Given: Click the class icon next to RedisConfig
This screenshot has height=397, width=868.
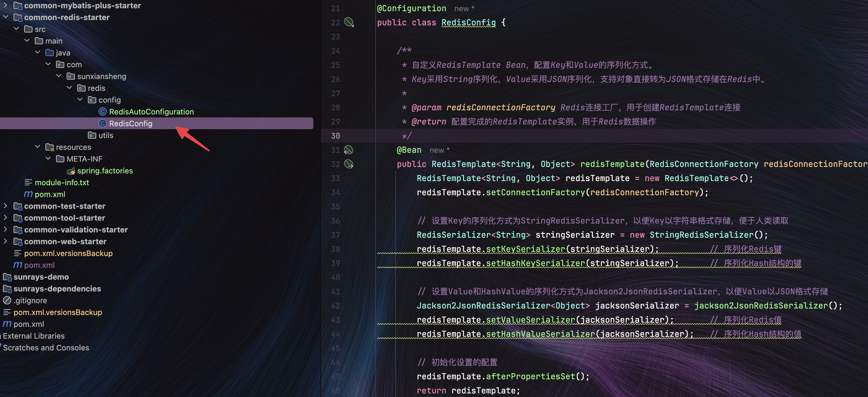Looking at the screenshot, I should coord(103,123).
